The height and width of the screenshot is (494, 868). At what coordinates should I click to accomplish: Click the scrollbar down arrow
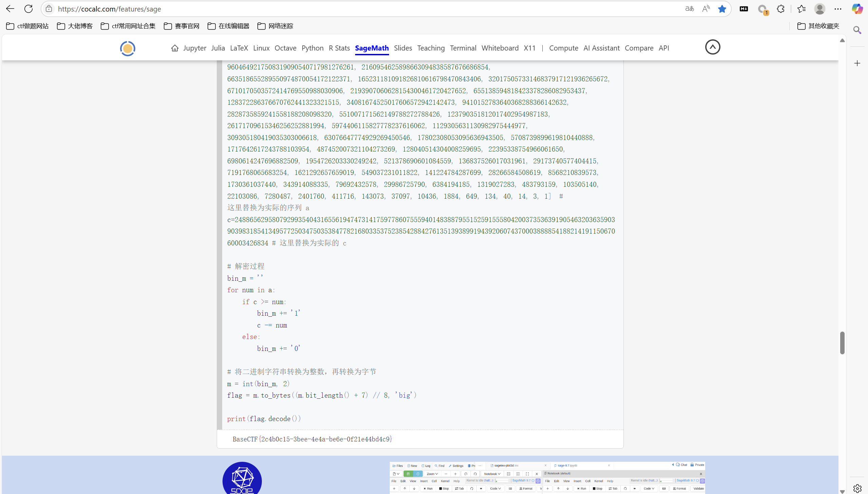click(x=842, y=491)
